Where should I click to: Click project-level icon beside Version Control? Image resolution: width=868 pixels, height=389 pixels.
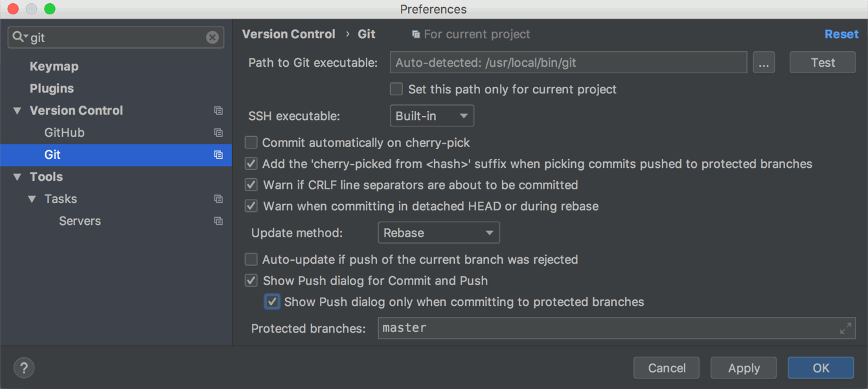(218, 111)
